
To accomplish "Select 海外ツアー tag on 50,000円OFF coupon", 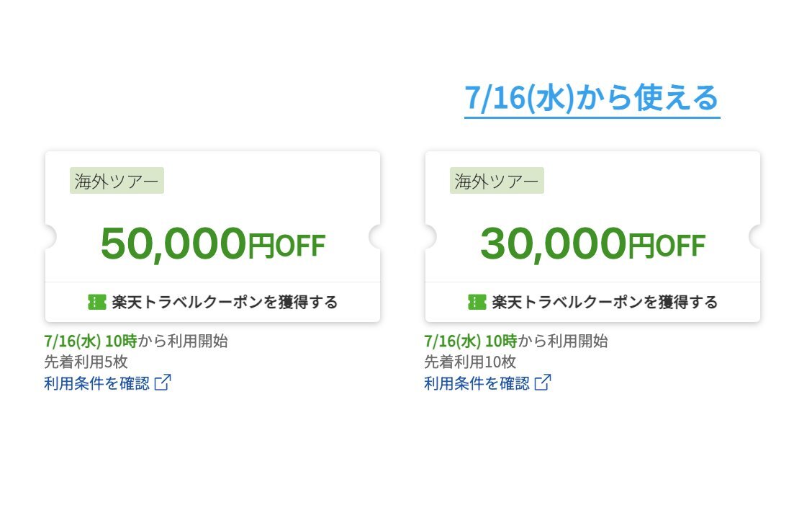I will click(x=117, y=181).
